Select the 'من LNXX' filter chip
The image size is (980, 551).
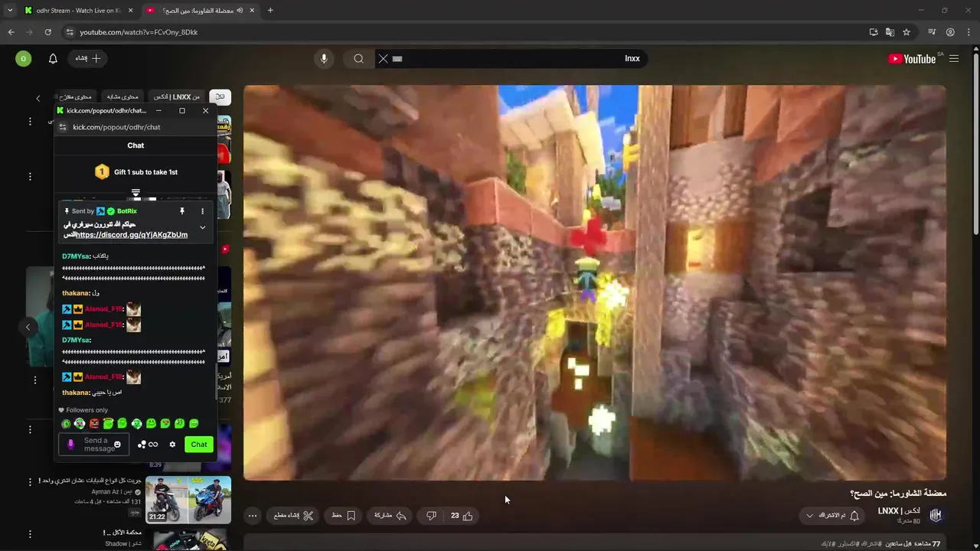pos(176,97)
